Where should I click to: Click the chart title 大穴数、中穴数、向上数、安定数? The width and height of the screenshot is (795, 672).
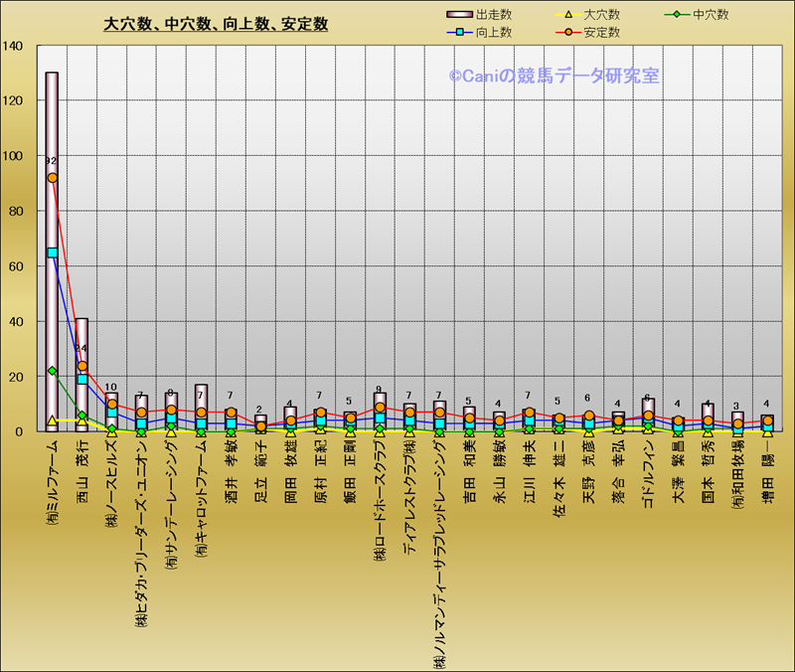click(x=216, y=24)
